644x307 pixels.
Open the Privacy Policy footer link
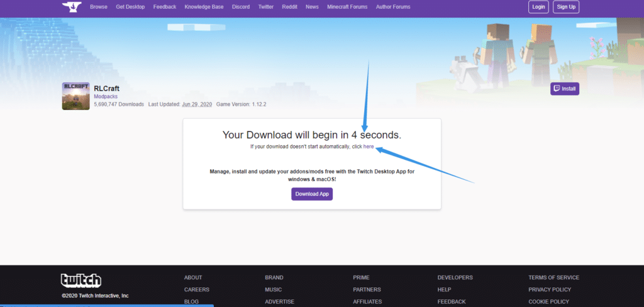[550, 289]
